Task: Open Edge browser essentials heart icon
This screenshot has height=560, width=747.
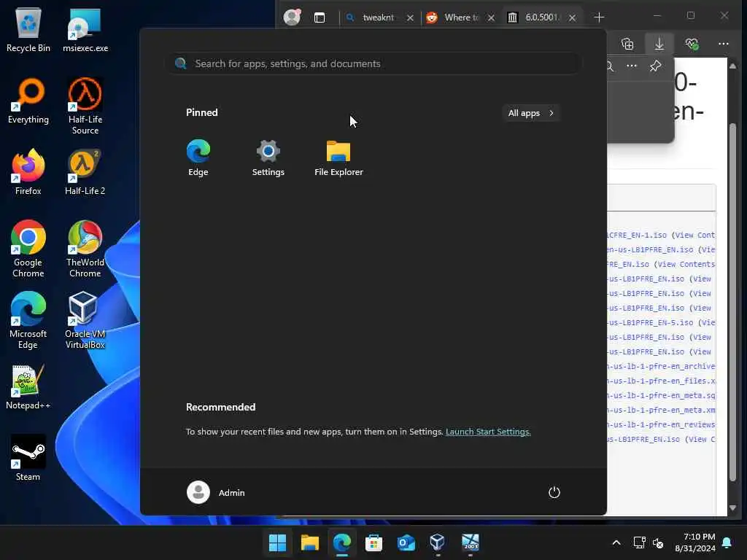Action: pyautogui.click(x=692, y=44)
